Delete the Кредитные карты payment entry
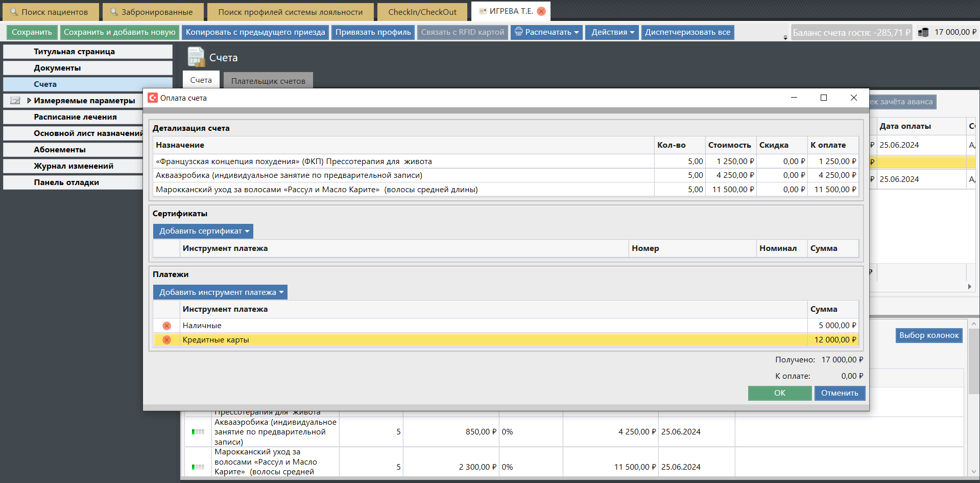The image size is (980, 483). (x=166, y=340)
